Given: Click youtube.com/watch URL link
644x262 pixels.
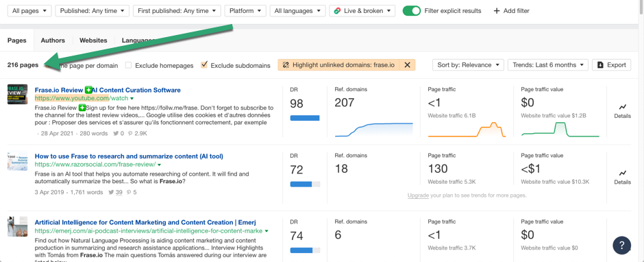Looking at the screenshot, I should 82,98.
